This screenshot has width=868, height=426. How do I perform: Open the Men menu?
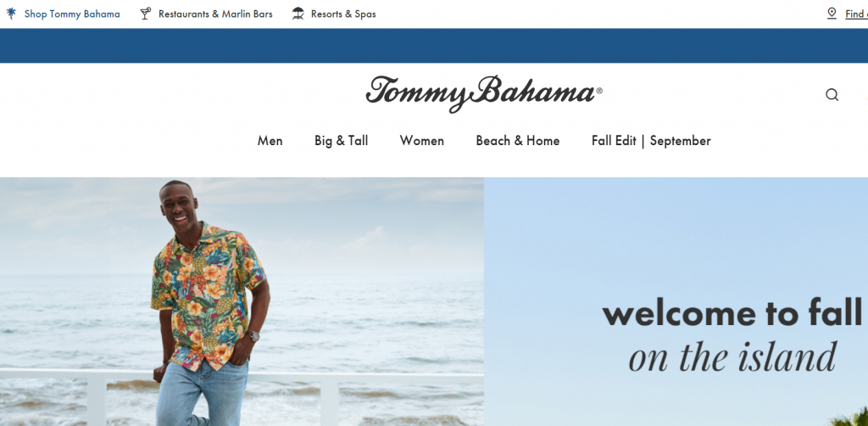coord(270,141)
